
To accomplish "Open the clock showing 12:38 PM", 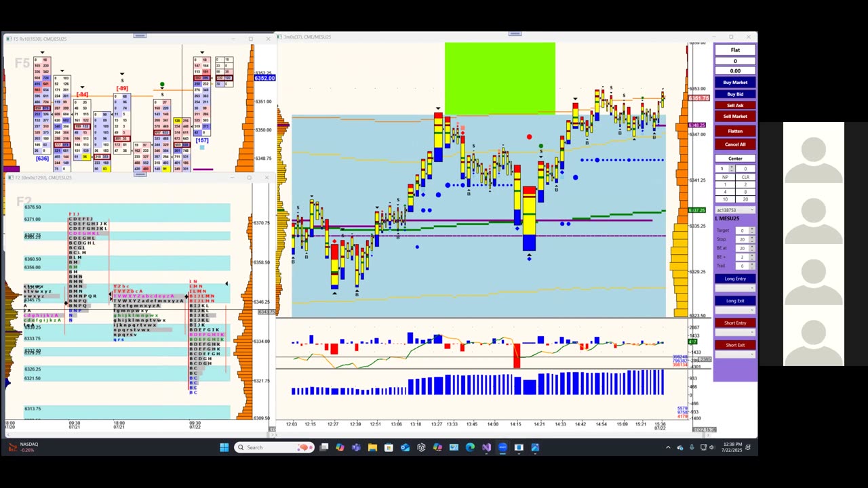I will pos(731,447).
